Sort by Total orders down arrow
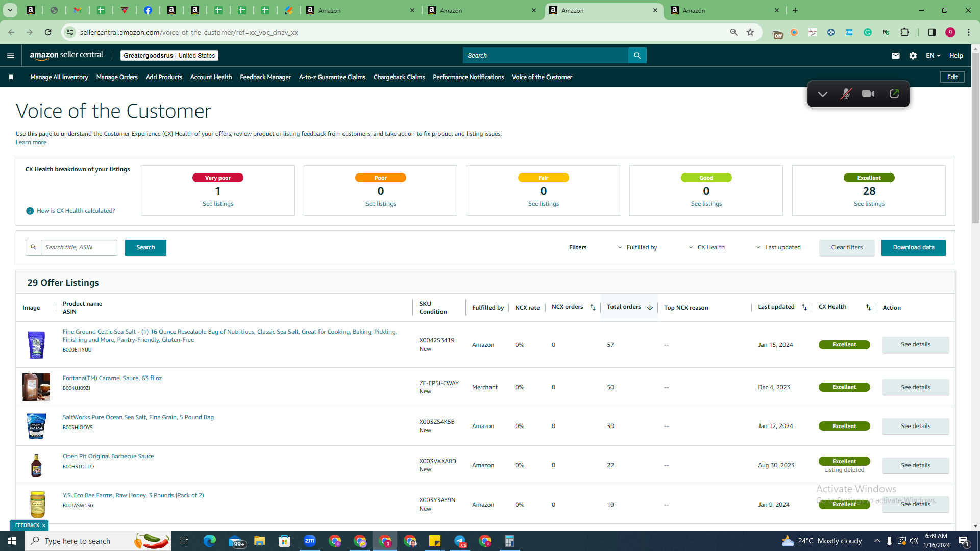Screen dimensions: 980x551 tap(650, 308)
